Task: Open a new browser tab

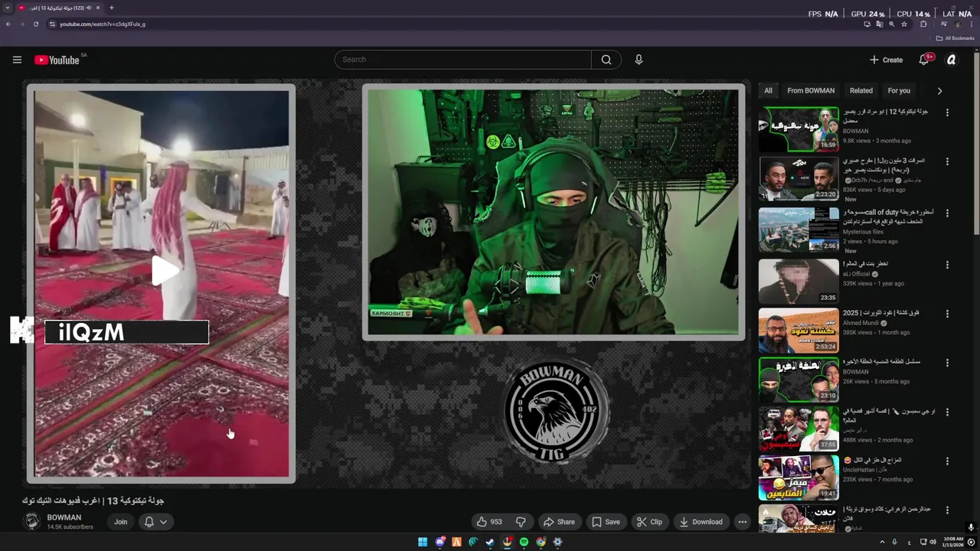Action: (x=112, y=8)
